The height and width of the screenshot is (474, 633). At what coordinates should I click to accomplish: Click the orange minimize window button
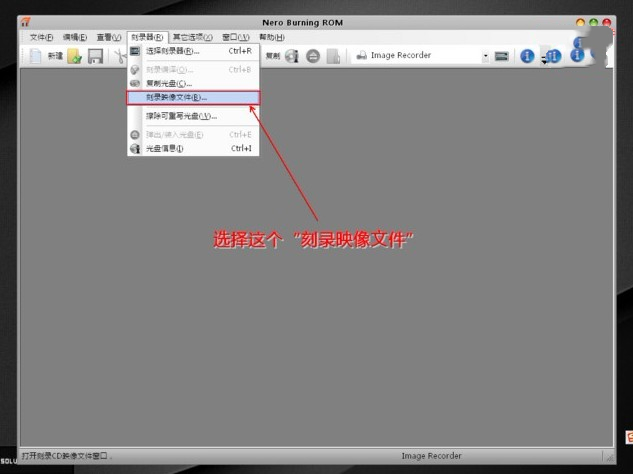(580, 23)
